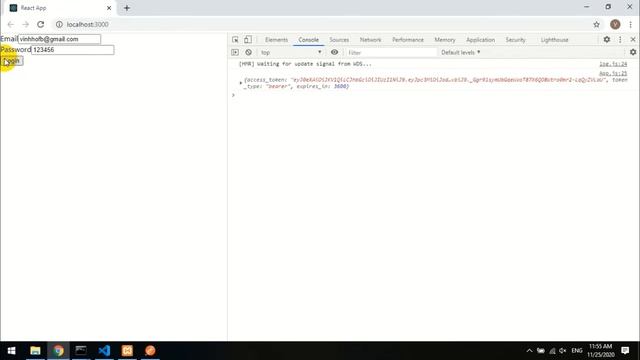Select the Console tab
Viewport: 640px width, 360px height.
pyautogui.click(x=309, y=40)
